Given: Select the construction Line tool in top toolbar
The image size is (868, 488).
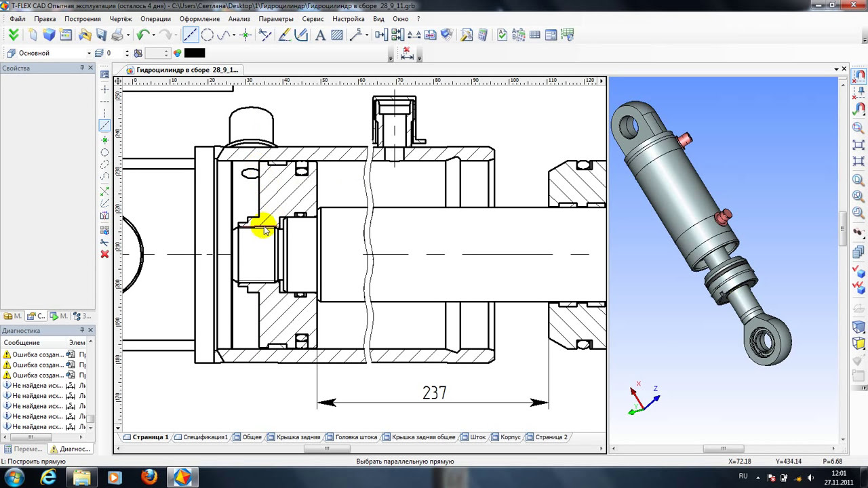Looking at the screenshot, I should pos(191,35).
